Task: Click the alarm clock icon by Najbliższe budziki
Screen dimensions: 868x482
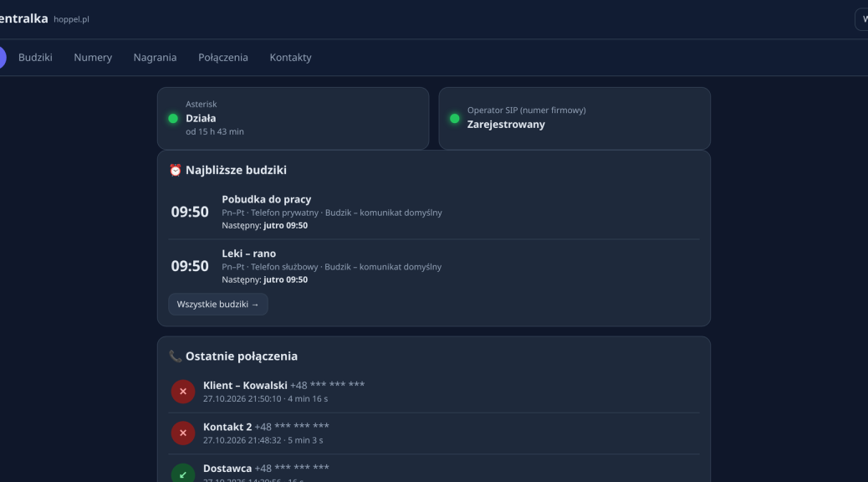Action: click(176, 170)
